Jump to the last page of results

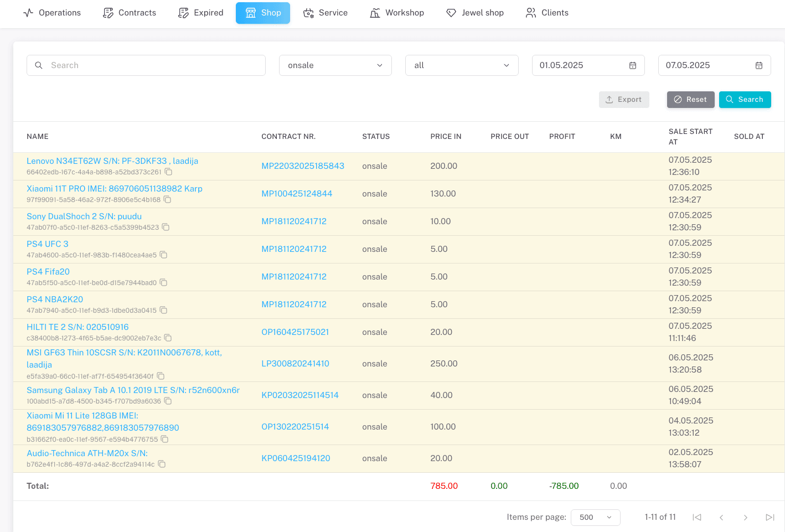(x=770, y=517)
